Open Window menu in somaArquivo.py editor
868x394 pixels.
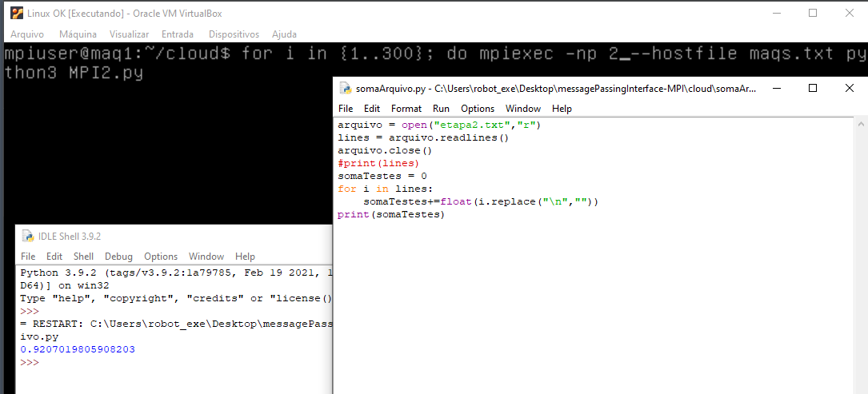tap(523, 109)
